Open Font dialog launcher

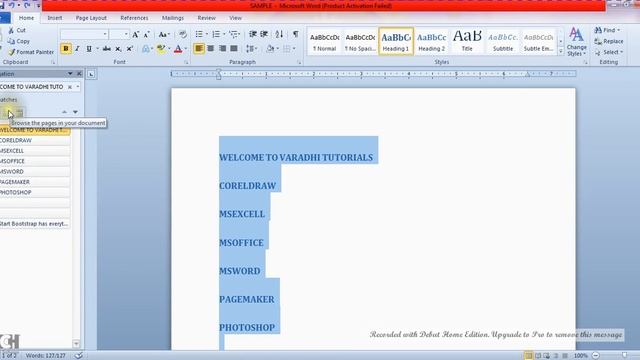coord(186,62)
